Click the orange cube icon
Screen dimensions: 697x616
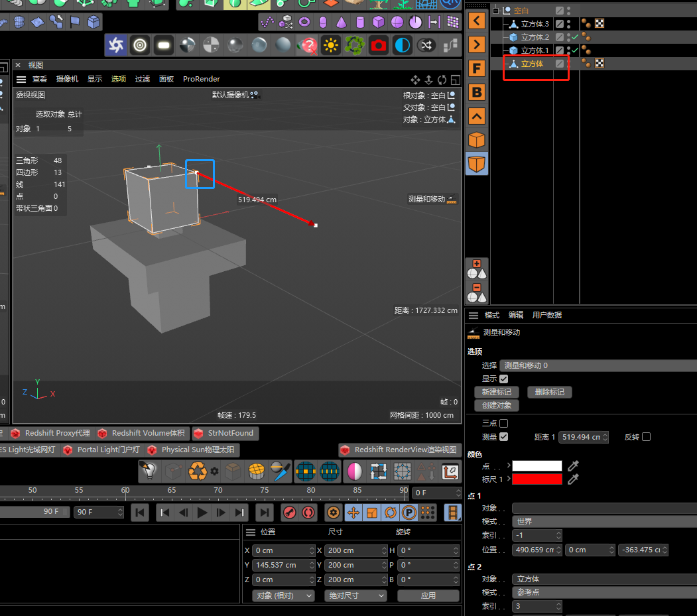[477, 140]
